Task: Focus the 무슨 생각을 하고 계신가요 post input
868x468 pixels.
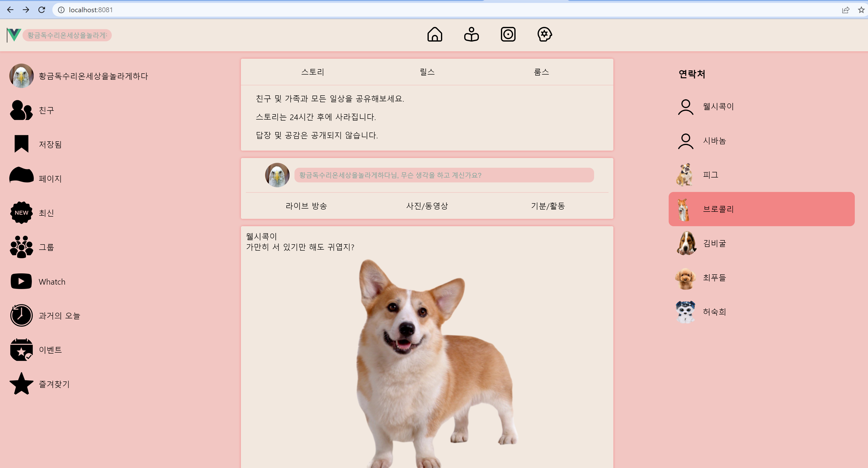Action: [x=444, y=175]
